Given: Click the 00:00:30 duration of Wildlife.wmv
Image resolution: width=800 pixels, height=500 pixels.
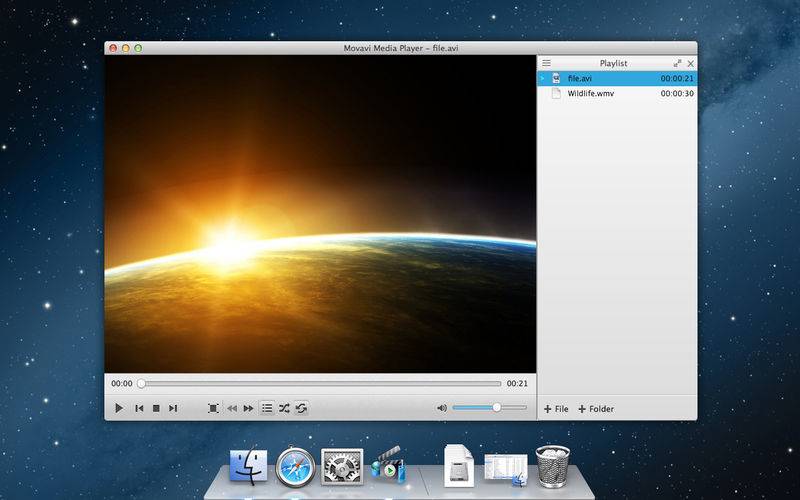Looking at the screenshot, I should click(677, 93).
